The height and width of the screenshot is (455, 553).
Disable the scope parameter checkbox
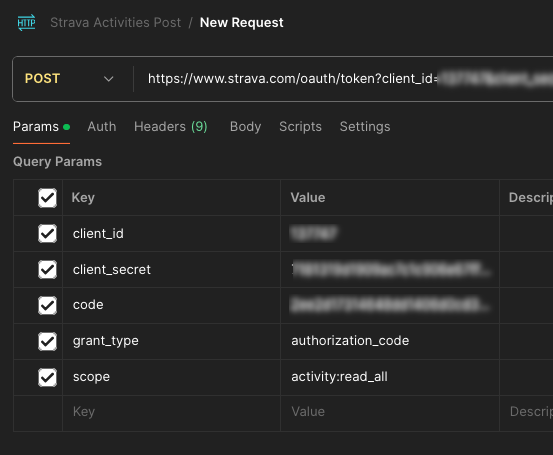[47, 377]
